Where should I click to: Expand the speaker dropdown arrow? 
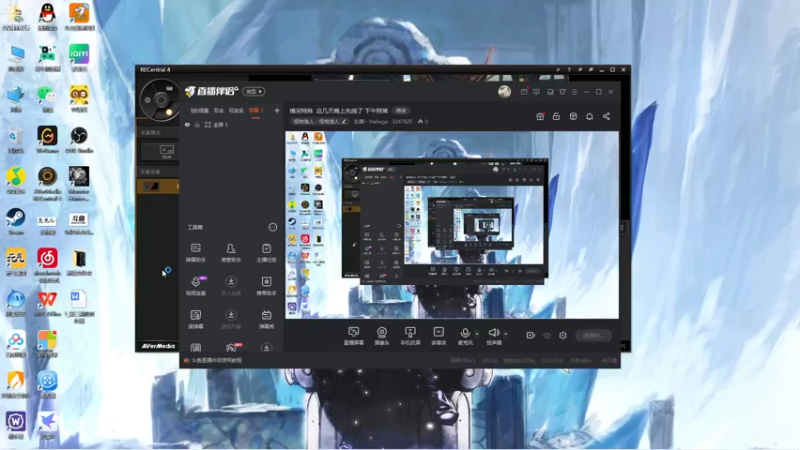click(x=506, y=334)
